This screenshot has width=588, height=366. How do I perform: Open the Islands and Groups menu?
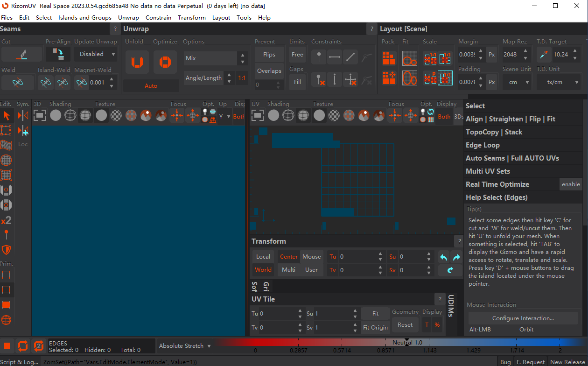click(85, 17)
